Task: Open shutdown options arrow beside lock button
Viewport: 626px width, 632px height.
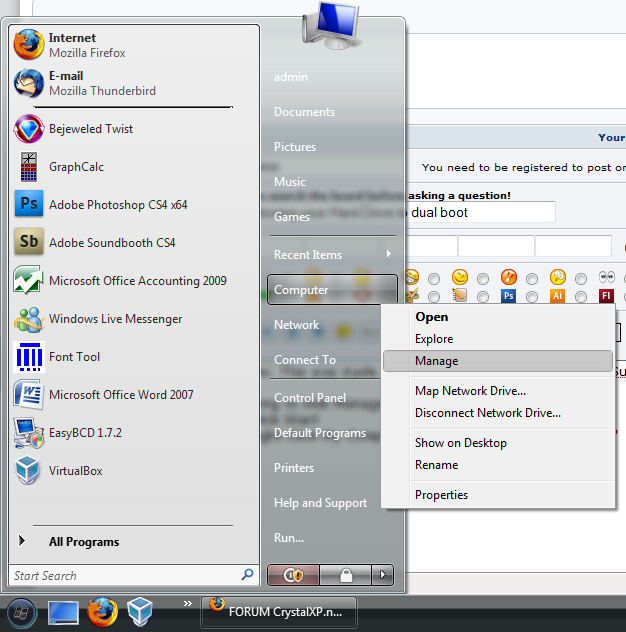Action: coord(382,575)
